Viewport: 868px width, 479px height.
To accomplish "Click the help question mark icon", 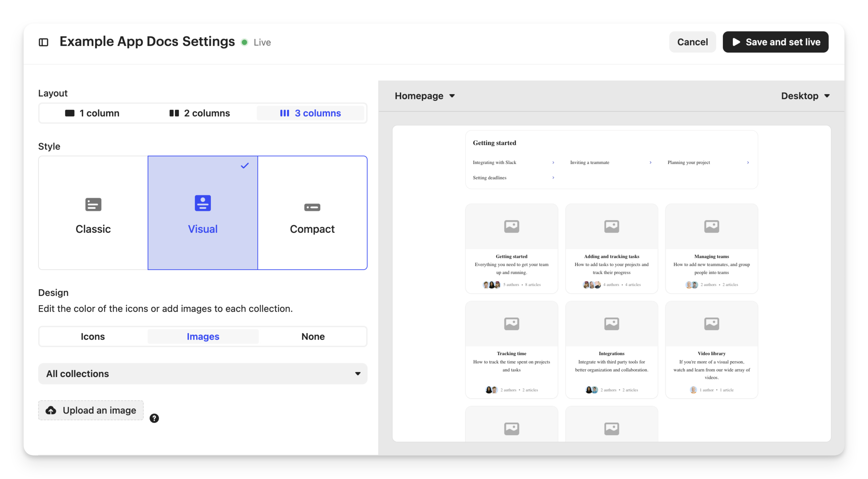I will pos(154,418).
